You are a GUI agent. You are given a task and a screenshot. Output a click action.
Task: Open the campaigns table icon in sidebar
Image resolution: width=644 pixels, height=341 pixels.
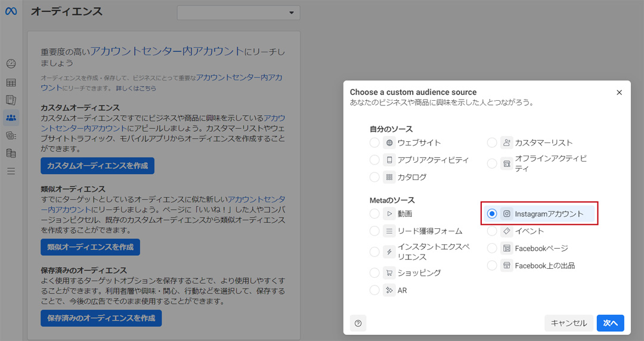tap(11, 82)
